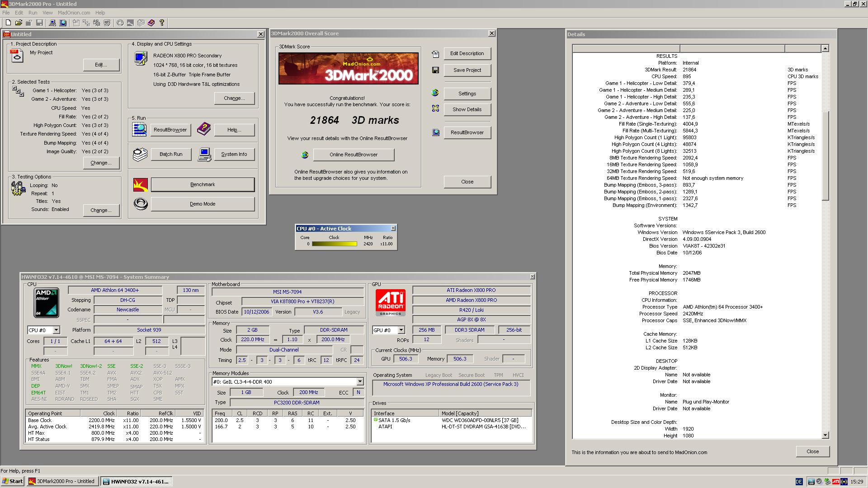
Task: Click the globe icon beside Online ResultBrowser
Action: tap(305, 155)
